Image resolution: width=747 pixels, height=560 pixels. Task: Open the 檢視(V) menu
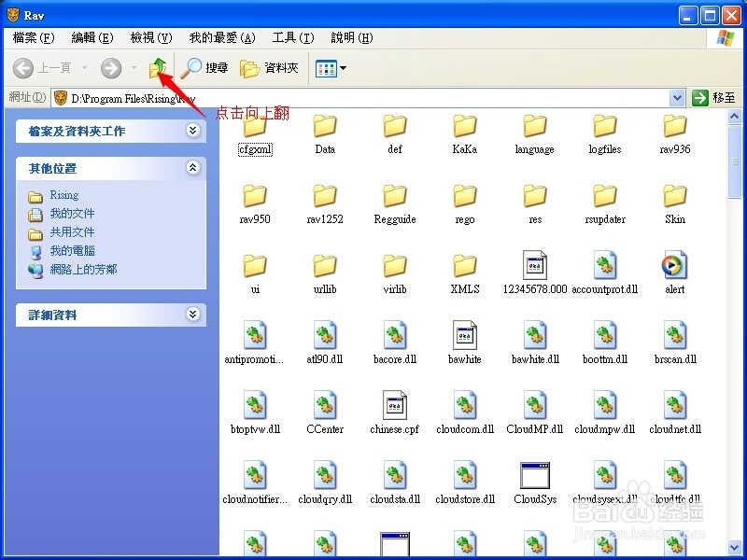pyautogui.click(x=151, y=37)
